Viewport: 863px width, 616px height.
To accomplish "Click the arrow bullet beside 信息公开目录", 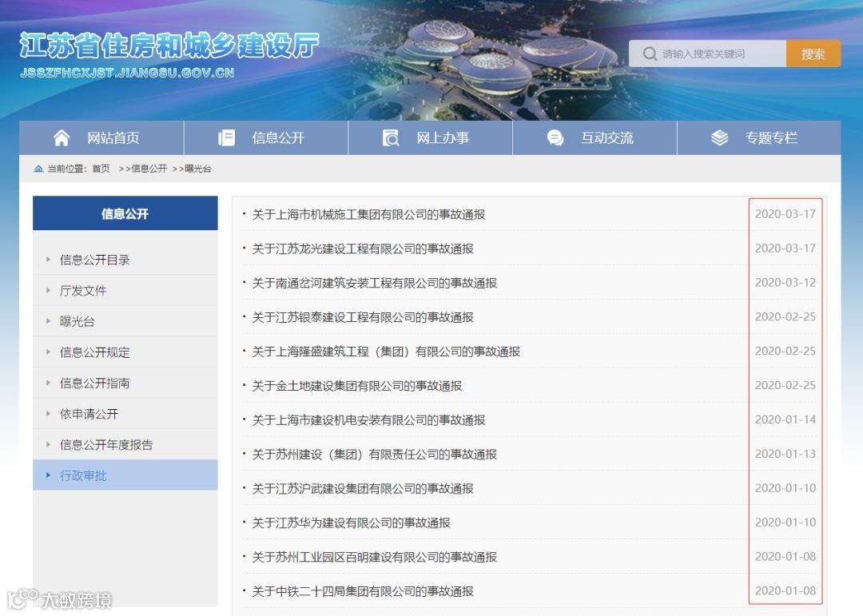I will coord(49,260).
